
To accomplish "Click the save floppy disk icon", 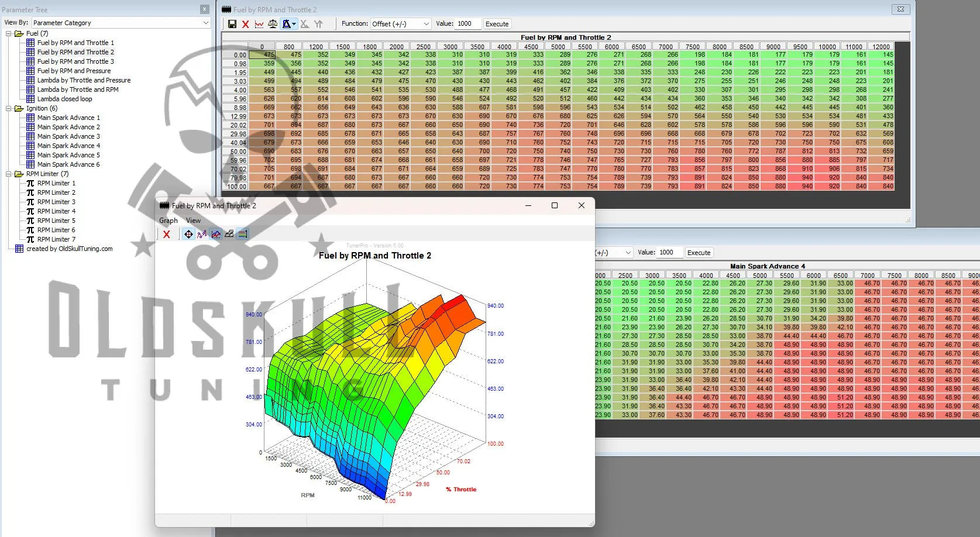I will tap(232, 24).
